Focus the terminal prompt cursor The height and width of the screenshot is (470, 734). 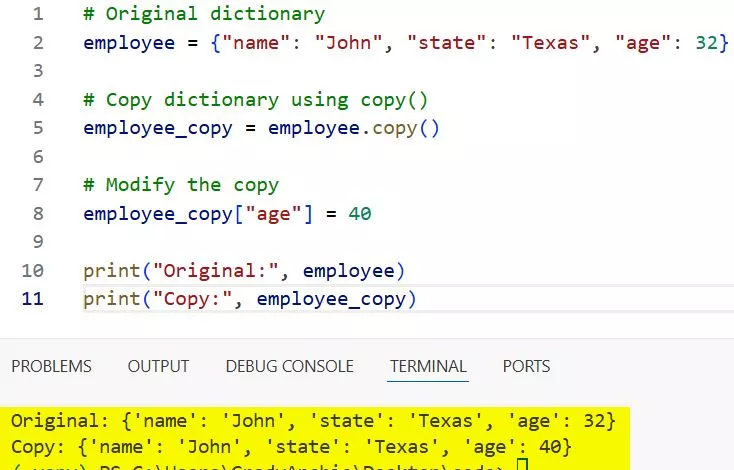[521, 465]
